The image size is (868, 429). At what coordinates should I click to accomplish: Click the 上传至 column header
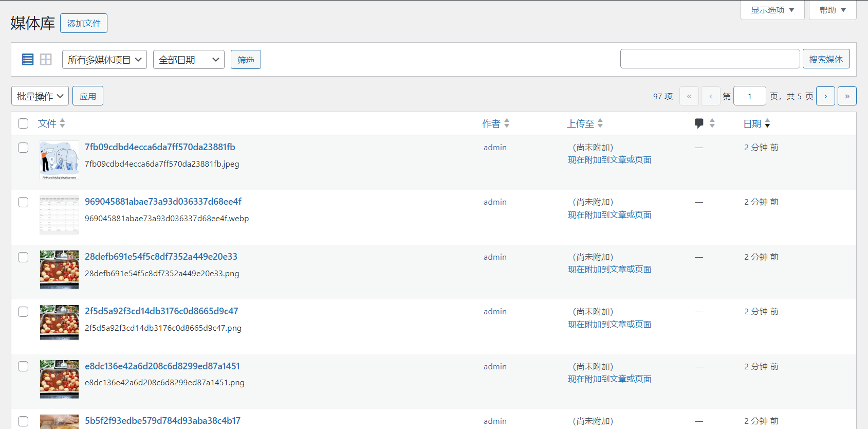point(581,123)
